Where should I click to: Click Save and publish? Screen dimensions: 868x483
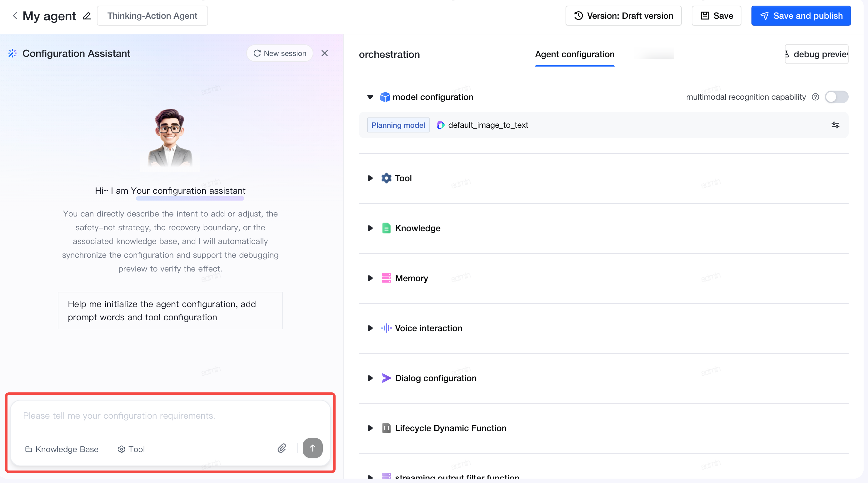pyautogui.click(x=801, y=16)
